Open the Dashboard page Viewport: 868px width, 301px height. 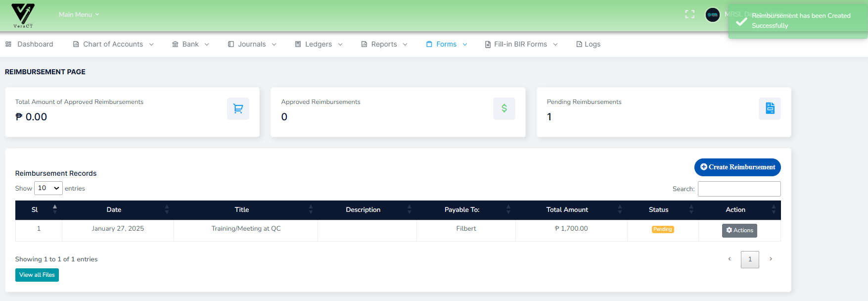pos(30,44)
